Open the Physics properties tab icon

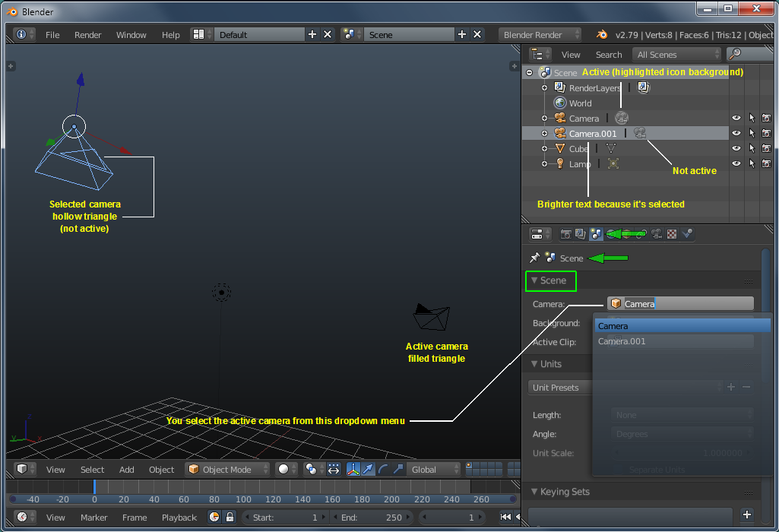pos(687,234)
